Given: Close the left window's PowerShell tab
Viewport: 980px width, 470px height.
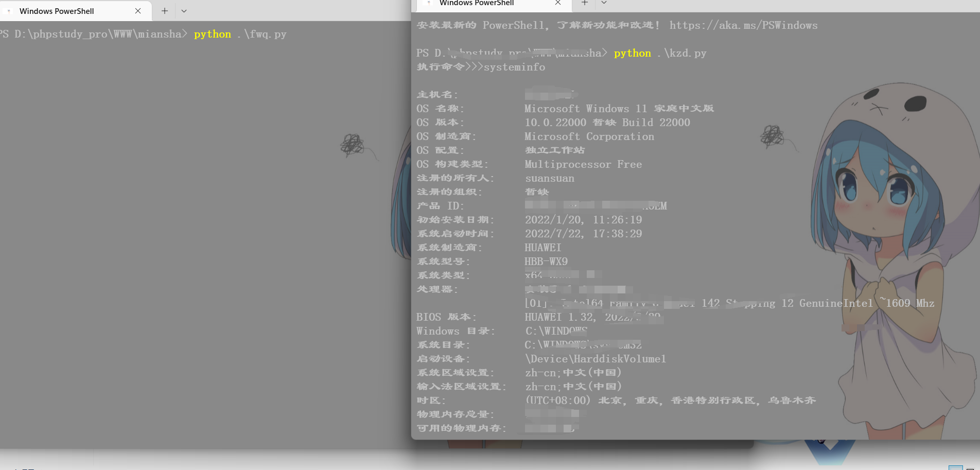Looking at the screenshot, I should click(138, 11).
